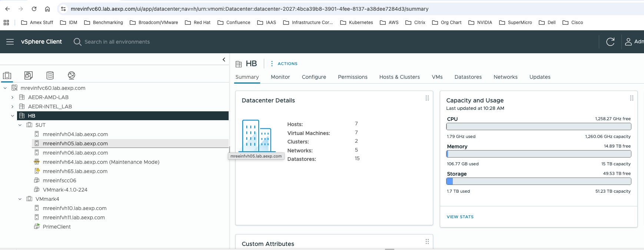
Task: Click the Memory usage bar
Action: click(x=539, y=154)
